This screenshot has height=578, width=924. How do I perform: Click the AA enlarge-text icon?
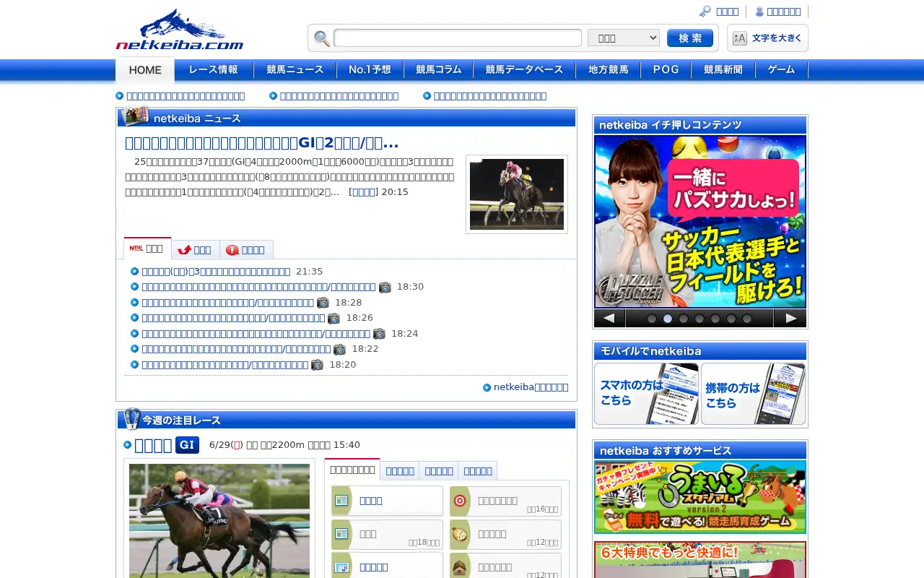(x=740, y=38)
